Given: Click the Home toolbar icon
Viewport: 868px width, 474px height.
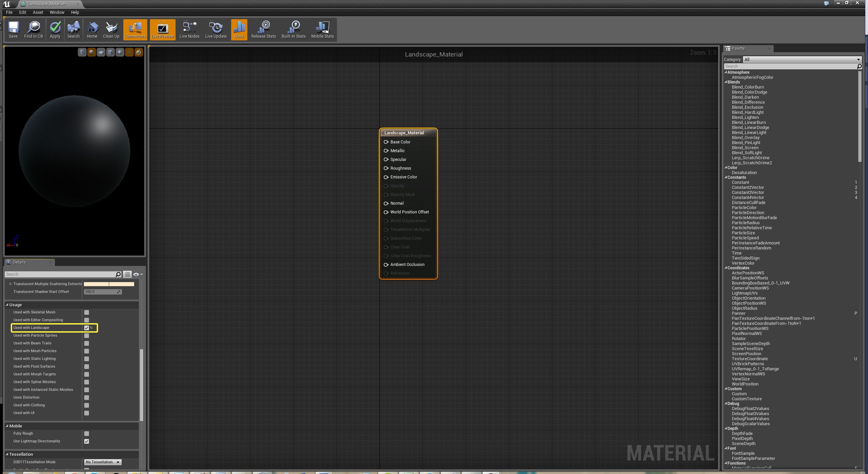Looking at the screenshot, I should tap(92, 29).
